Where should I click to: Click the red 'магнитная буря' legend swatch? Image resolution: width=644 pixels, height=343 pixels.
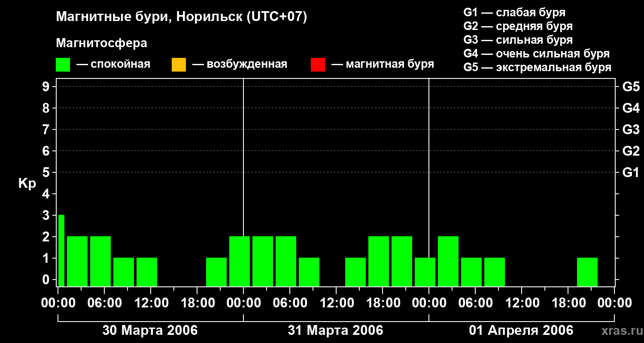318,65
